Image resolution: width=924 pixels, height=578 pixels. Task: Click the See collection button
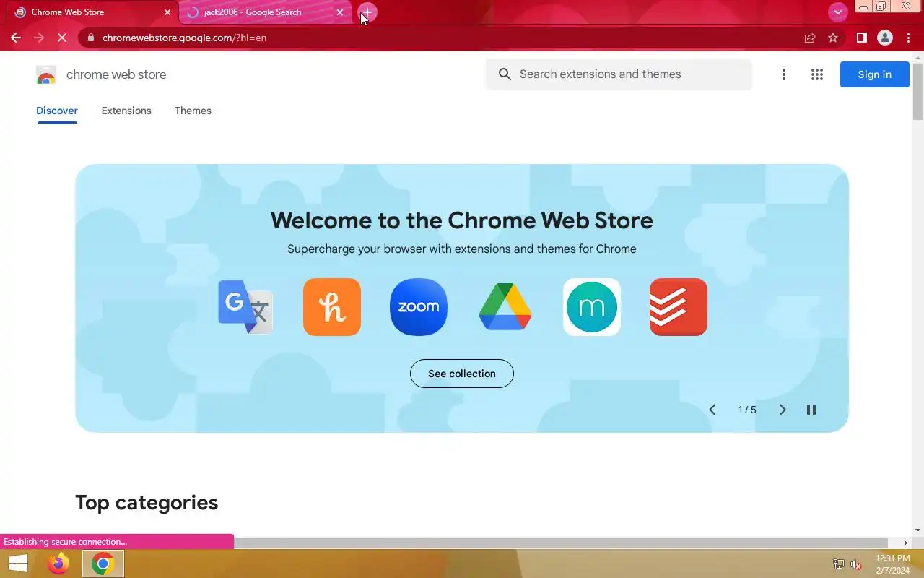click(462, 374)
